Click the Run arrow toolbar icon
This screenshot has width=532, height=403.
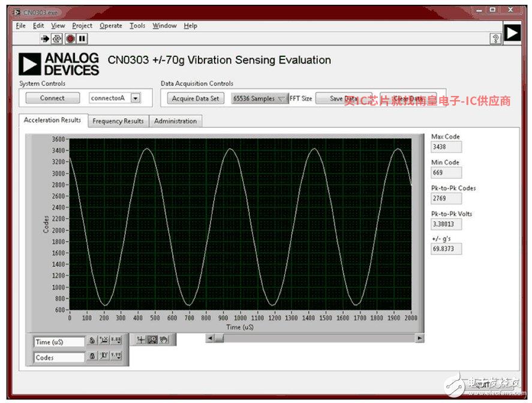[x=45, y=38]
